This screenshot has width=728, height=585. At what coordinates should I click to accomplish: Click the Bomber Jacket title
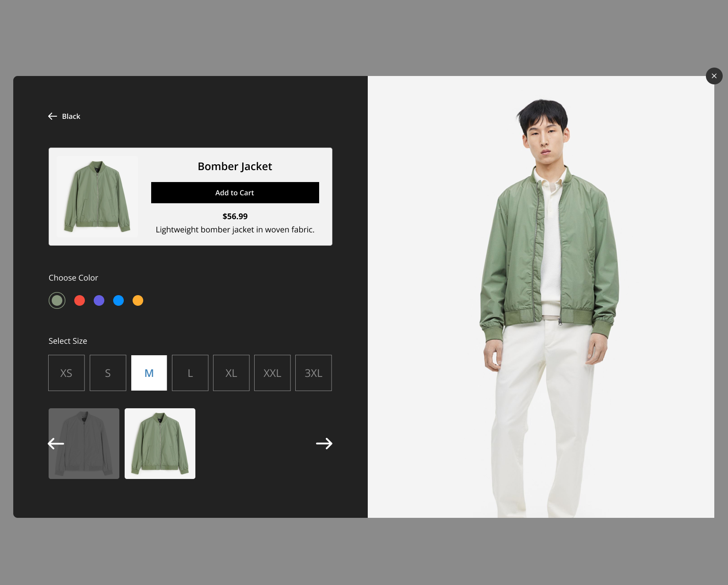(x=235, y=167)
